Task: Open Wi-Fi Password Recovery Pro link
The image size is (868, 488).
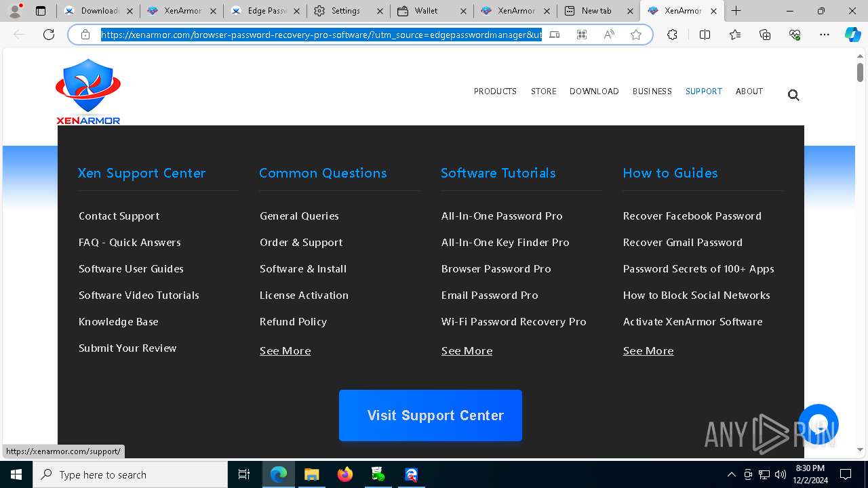Action: coord(514,322)
